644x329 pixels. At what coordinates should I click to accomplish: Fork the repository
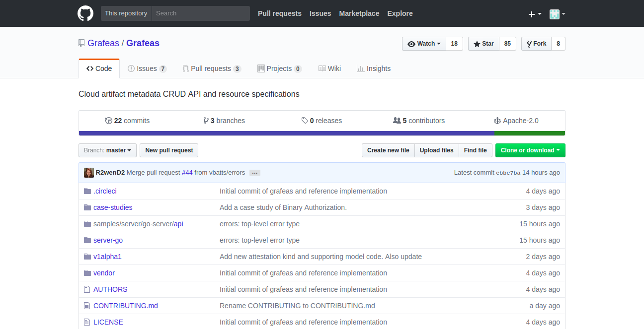pos(536,44)
